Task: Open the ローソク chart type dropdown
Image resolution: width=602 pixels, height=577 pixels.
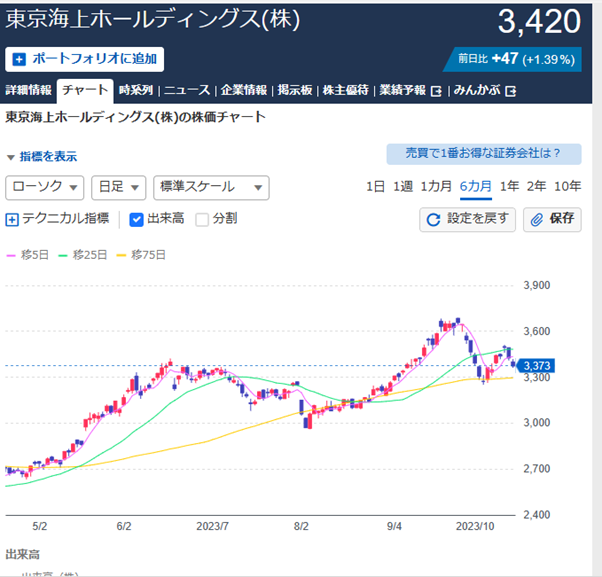Action: point(45,187)
